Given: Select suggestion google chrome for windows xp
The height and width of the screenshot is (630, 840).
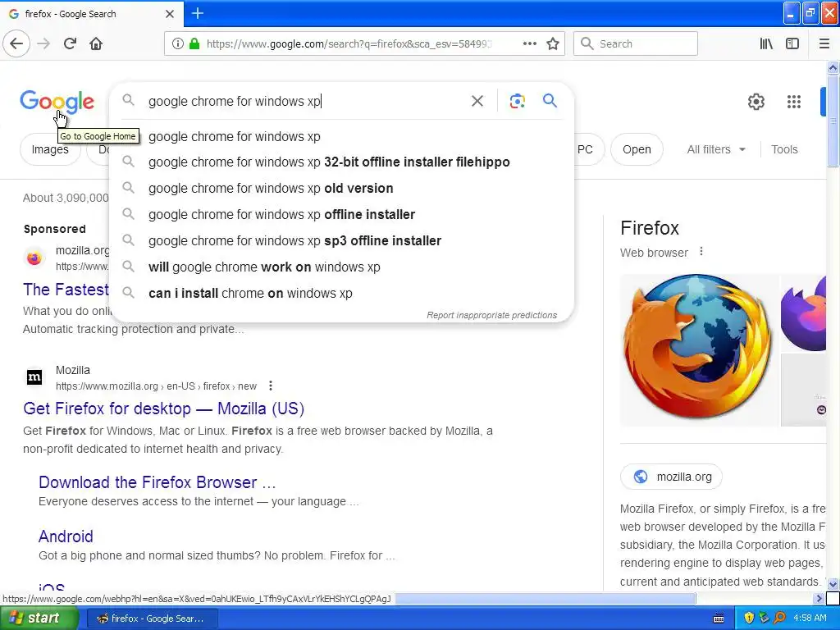Looking at the screenshot, I should coord(341,137).
